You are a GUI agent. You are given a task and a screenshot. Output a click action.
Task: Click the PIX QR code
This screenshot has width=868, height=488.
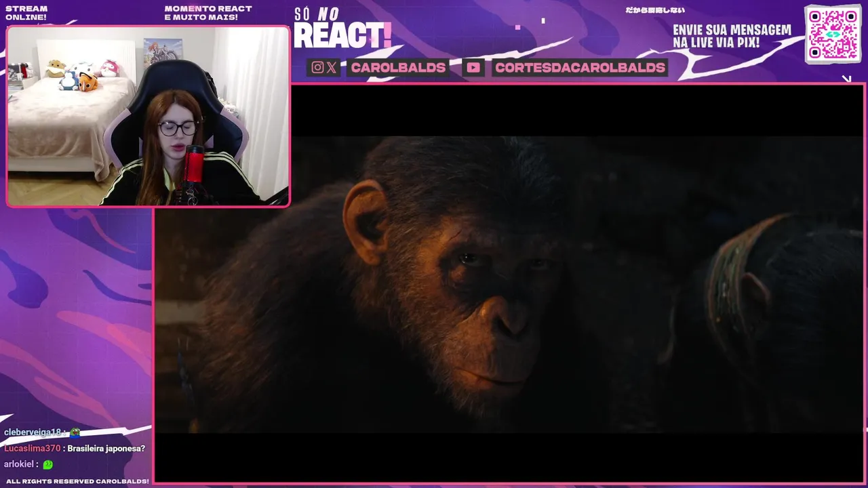click(833, 34)
